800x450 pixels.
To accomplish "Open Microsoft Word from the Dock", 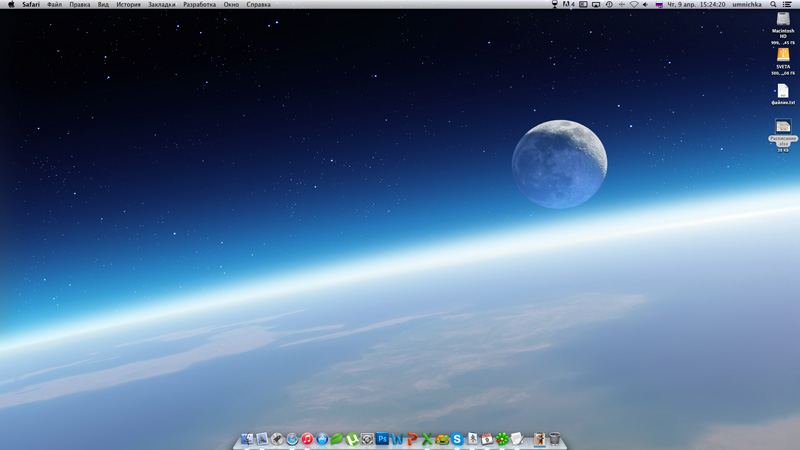I will (x=397, y=439).
